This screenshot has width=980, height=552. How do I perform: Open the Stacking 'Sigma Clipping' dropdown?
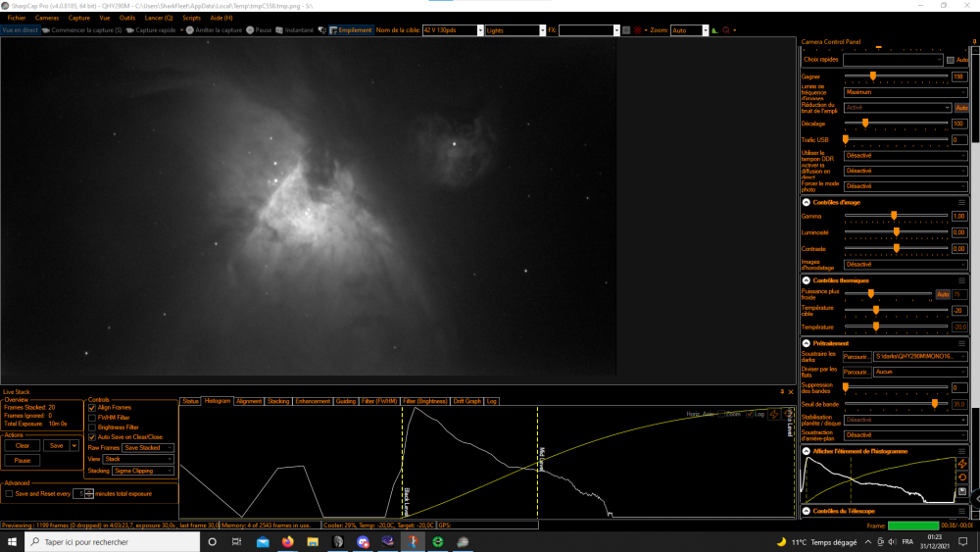[x=143, y=471]
